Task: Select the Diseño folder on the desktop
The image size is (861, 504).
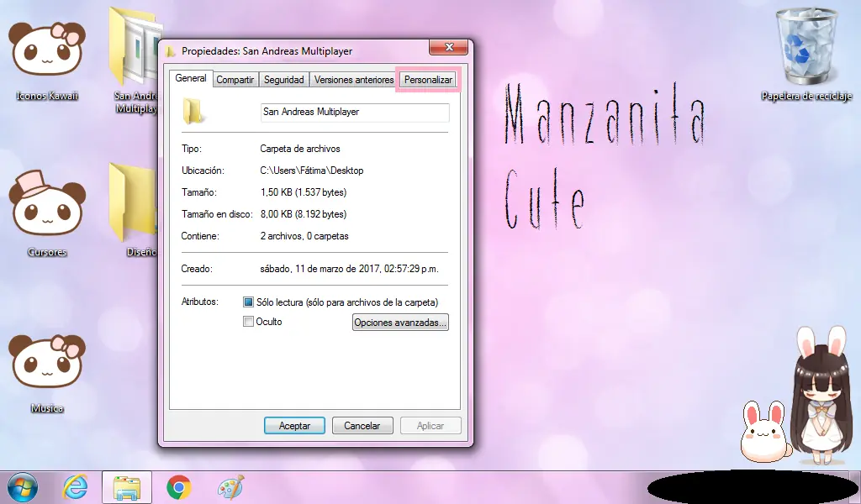Action: 134,203
